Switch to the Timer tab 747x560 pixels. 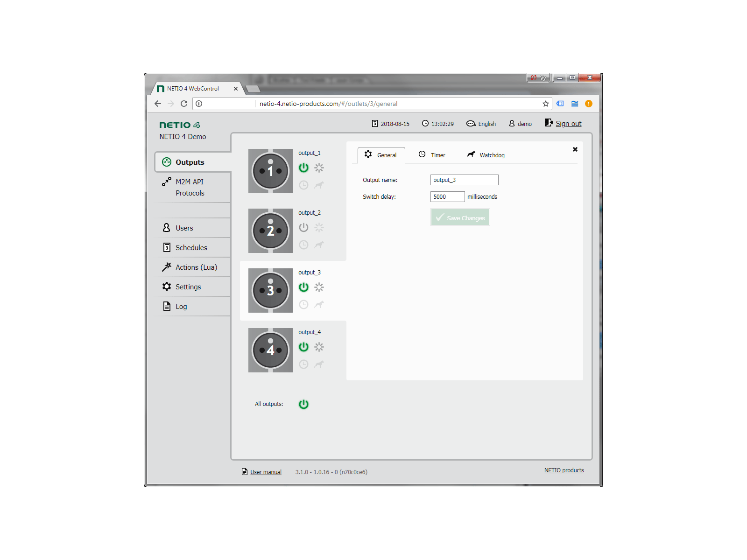click(x=432, y=155)
